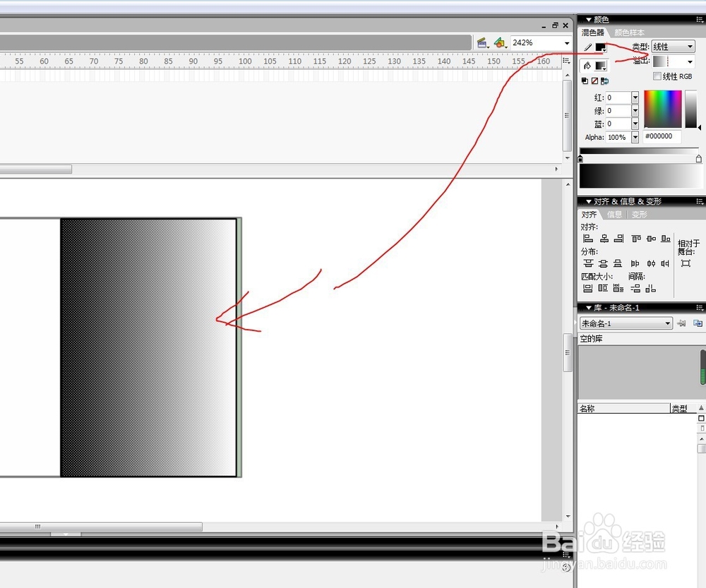Viewport: 706px width, 588px height.
Task: Click align vertical center icon
Action: (x=651, y=239)
